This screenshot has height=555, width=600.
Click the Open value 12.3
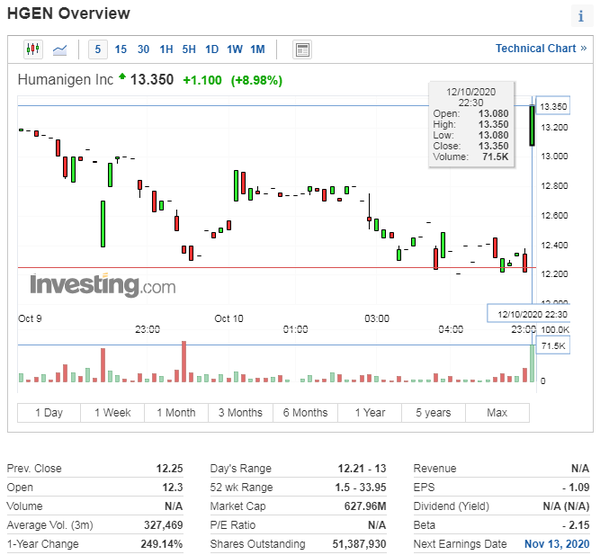pos(173,487)
